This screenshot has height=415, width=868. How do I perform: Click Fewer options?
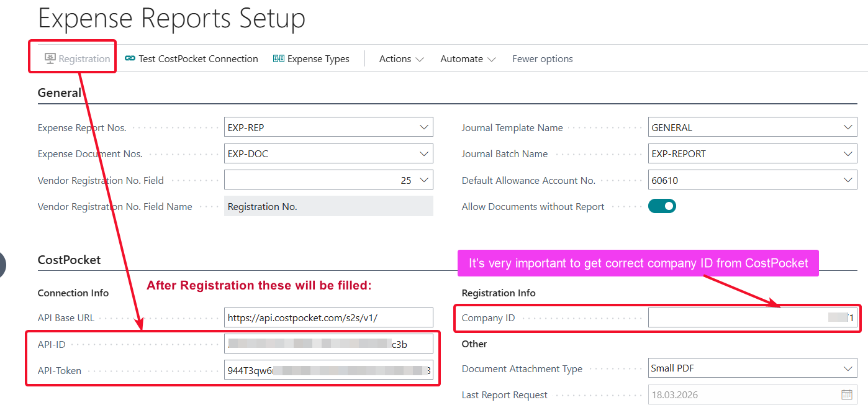pos(542,58)
